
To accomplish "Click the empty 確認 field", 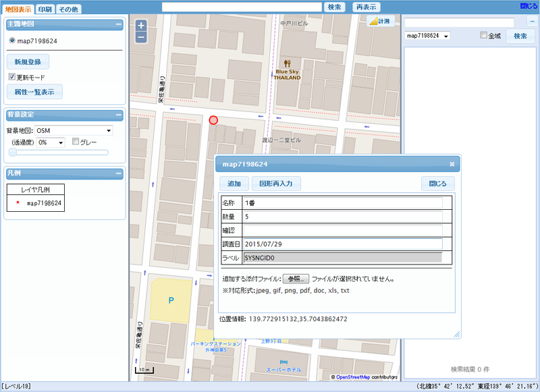I will [x=343, y=231].
